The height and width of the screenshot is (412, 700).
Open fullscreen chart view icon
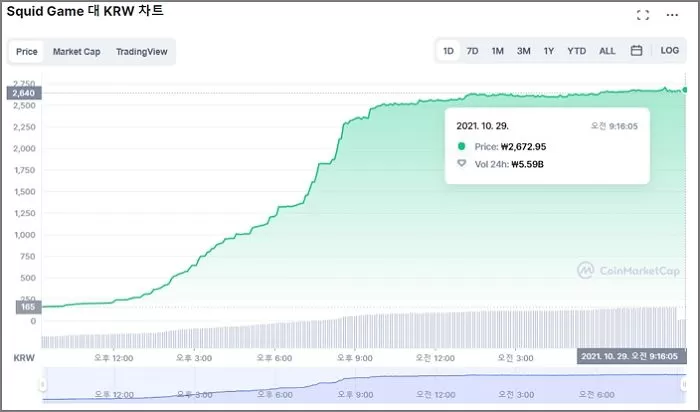pos(643,15)
